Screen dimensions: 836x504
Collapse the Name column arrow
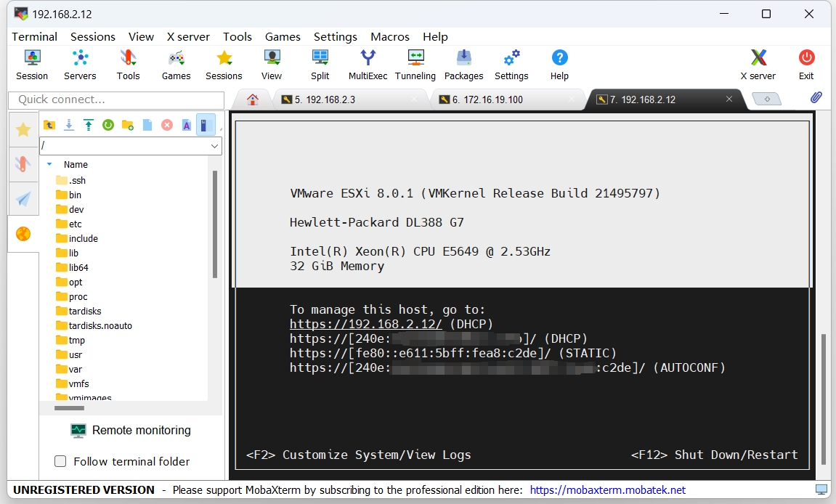click(x=49, y=164)
